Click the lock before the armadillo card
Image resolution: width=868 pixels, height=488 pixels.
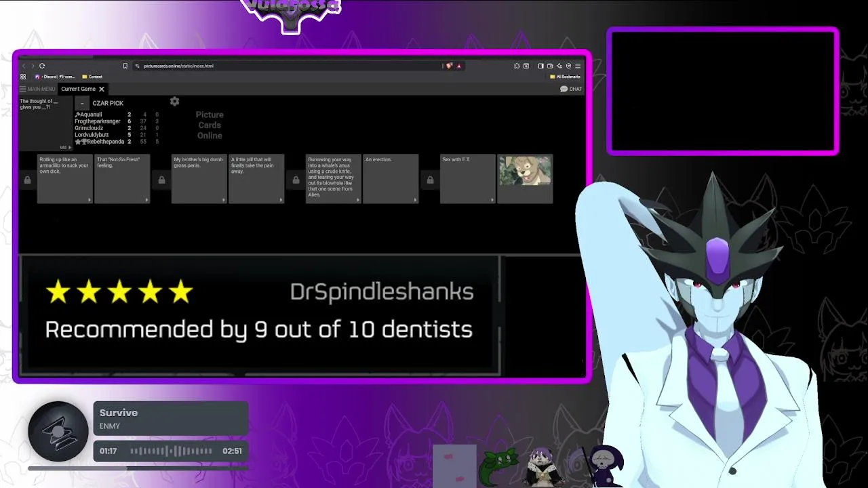27,180
